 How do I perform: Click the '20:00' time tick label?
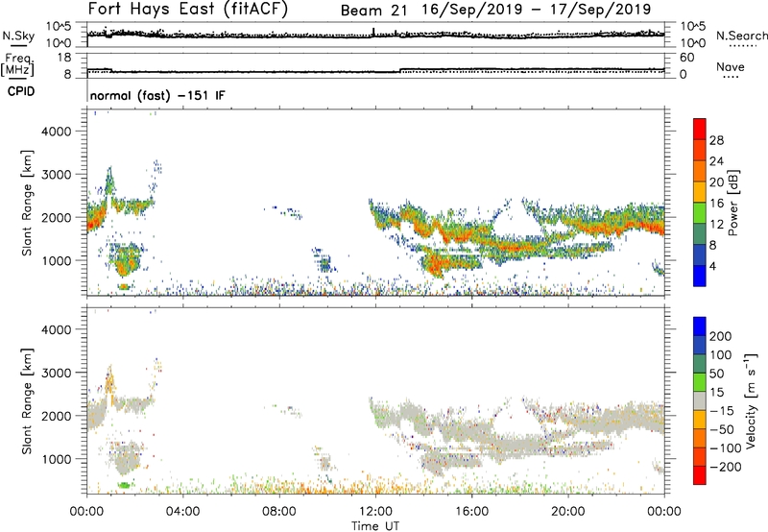[568, 512]
